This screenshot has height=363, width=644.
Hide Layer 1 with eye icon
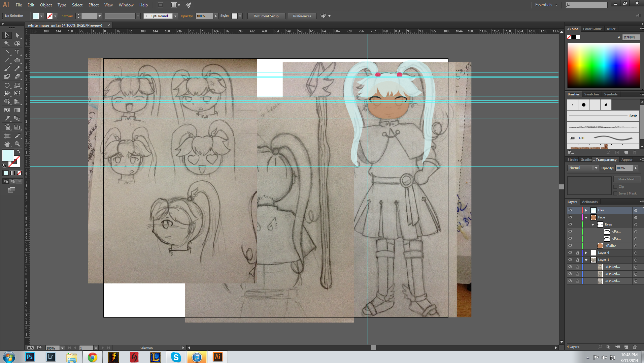click(x=570, y=260)
